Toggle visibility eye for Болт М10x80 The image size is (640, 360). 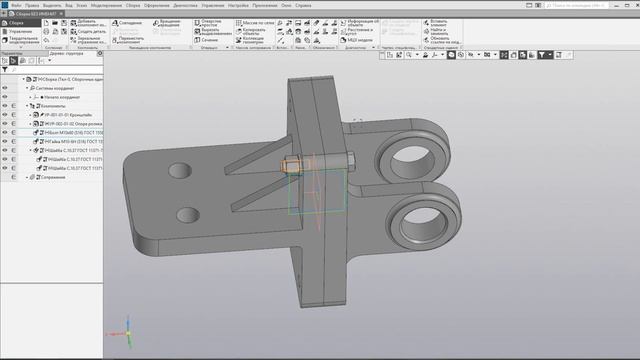pyautogui.click(x=5, y=133)
